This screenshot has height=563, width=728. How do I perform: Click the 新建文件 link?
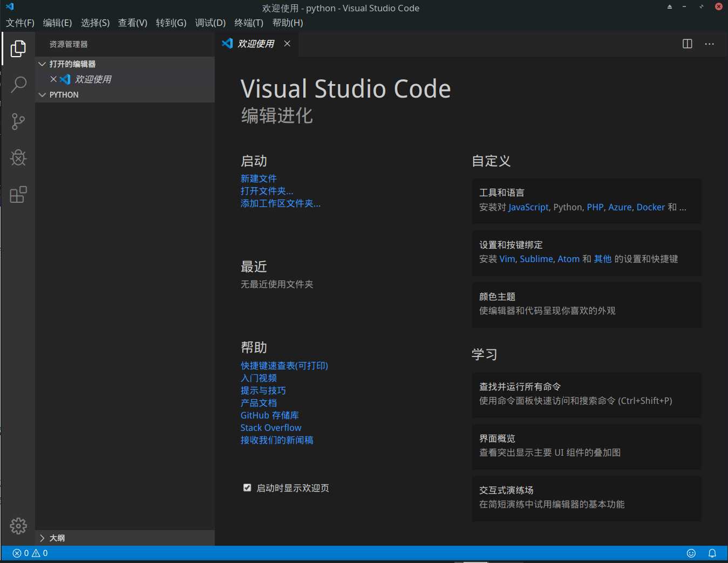click(x=258, y=178)
